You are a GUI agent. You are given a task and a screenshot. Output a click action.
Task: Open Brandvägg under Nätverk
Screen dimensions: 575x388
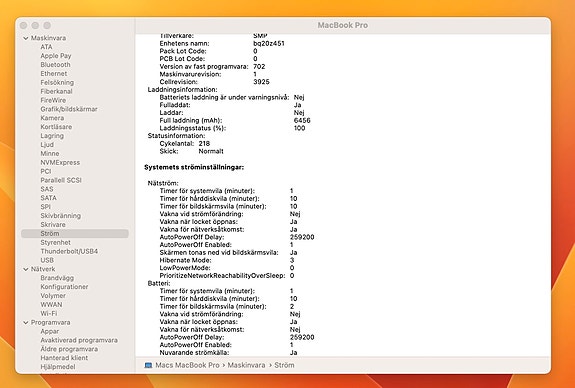point(57,278)
